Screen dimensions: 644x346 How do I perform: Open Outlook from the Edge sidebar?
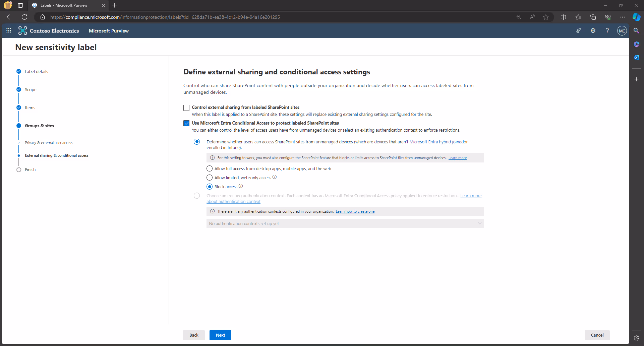tap(636, 58)
